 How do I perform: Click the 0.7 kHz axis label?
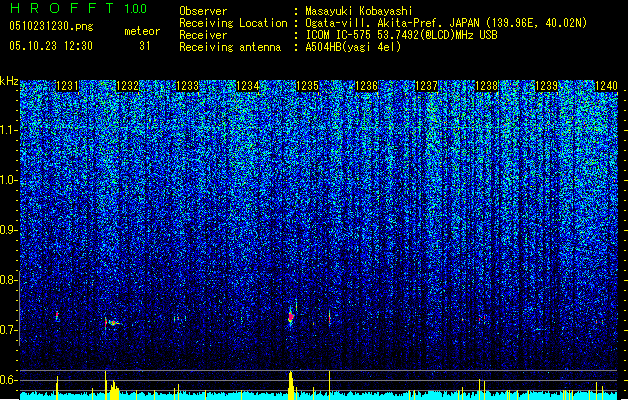[8, 330]
